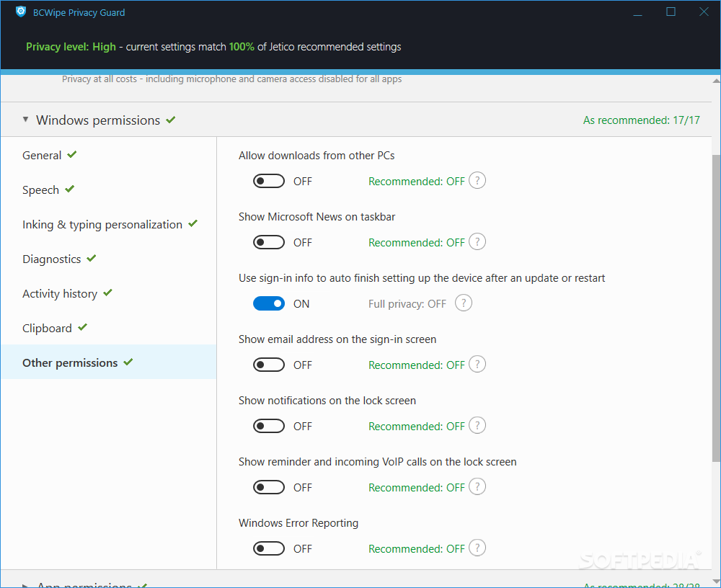721x588 pixels.
Task: Turn off Use sign-in info auto finish switch
Action: (269, 303)
